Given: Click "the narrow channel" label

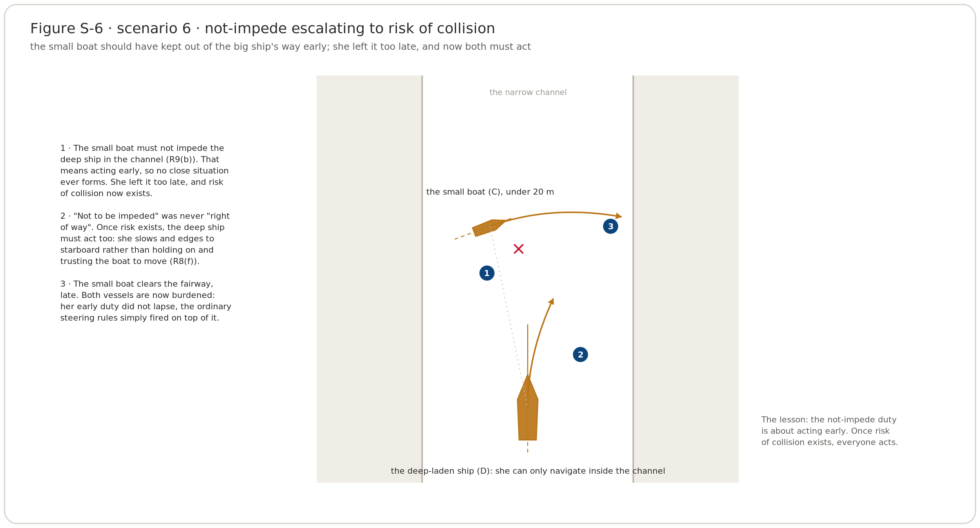Looking at the screenshot, I should pyautogui.click(x=528, y=92).
